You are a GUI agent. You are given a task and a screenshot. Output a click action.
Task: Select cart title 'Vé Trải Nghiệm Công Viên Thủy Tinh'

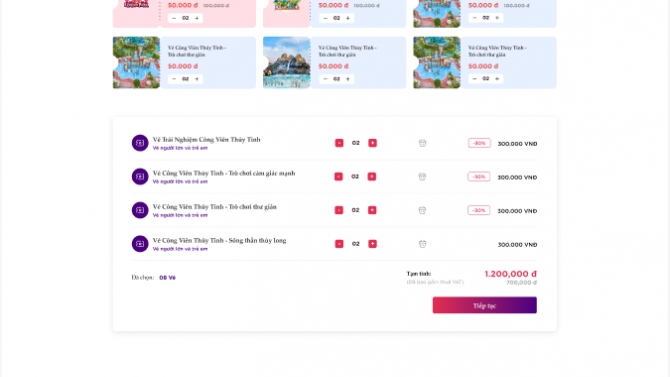[x=206, y=140]
